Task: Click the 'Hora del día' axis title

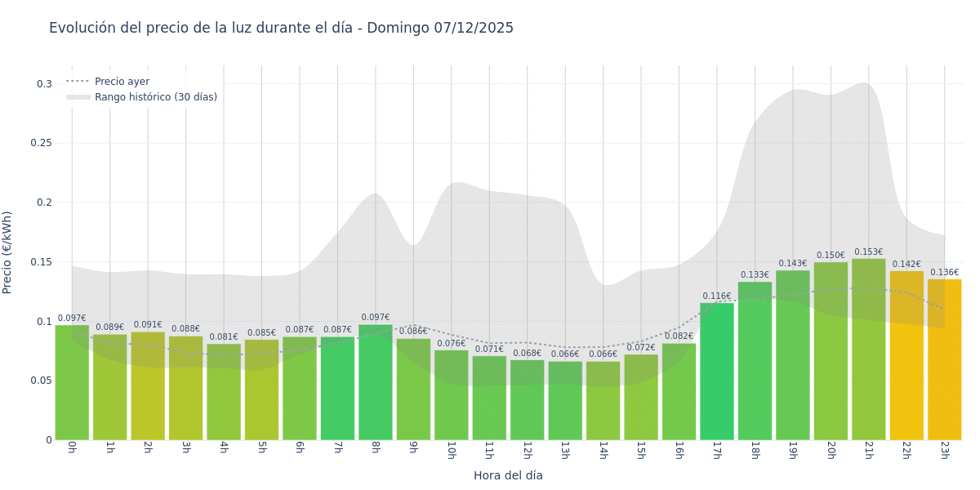Action: [508, 475]
